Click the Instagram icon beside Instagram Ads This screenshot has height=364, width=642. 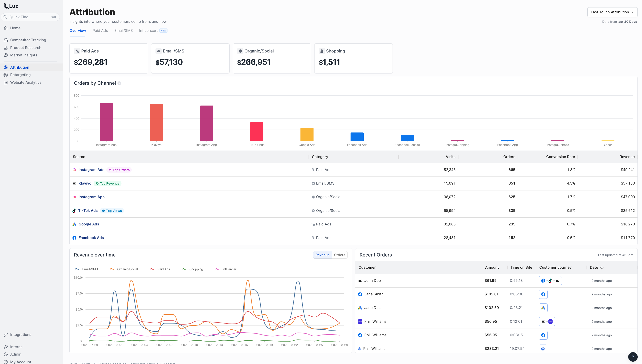74,170
